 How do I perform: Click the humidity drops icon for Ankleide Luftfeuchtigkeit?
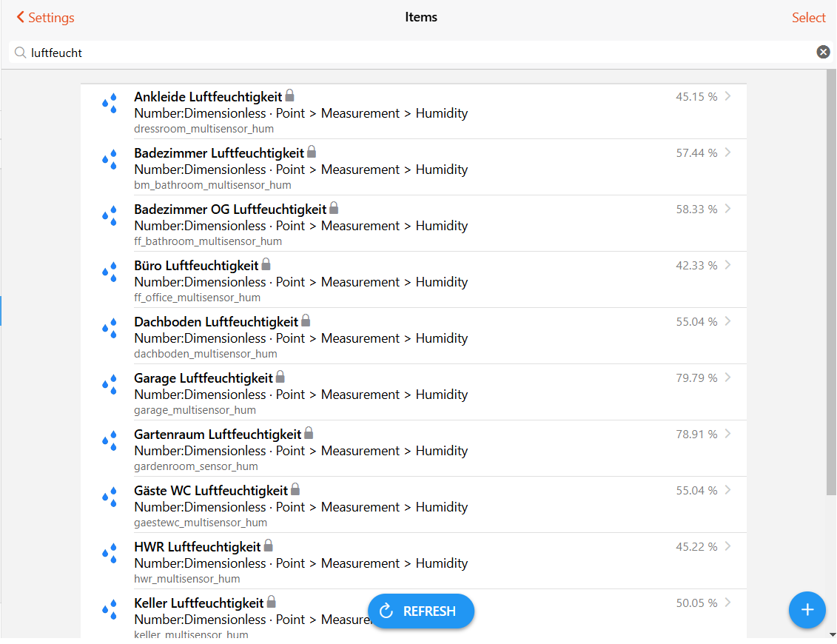[x=110, y=103]
